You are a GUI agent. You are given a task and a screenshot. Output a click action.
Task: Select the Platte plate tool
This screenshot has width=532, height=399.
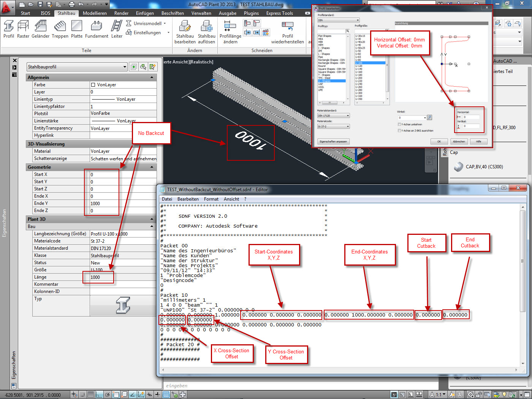[x=76, y=29]
